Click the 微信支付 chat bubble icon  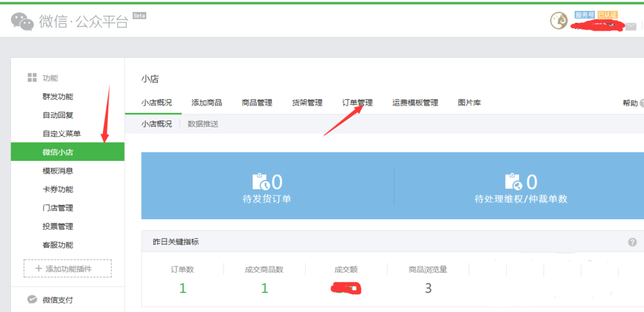click(x=32, y=300)
